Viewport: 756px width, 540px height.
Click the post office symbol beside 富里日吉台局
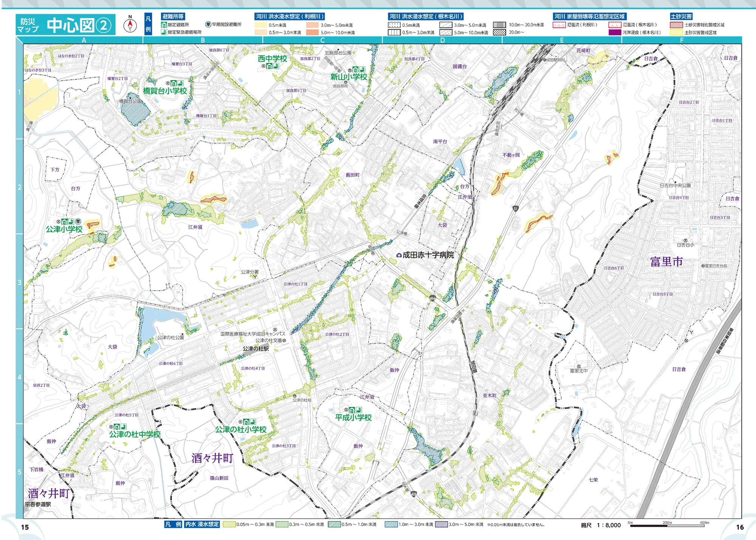coord(703,266)
